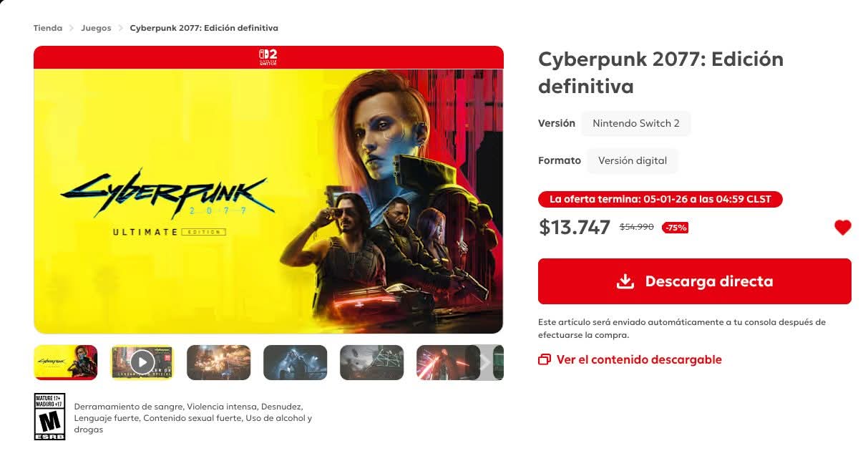Viewport: 868px width, 456px height.
Task: Select the Versión digital format option
Action: (x=633, y=160)
